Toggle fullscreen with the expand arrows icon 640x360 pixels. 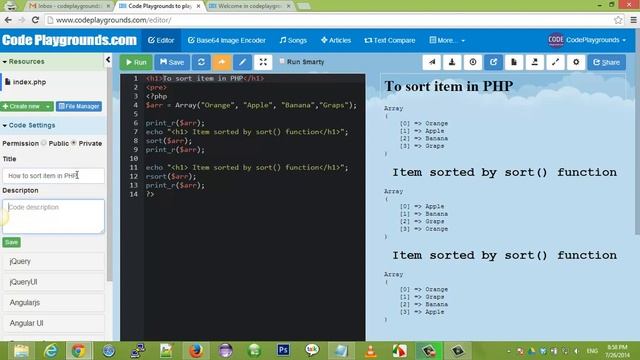pyautogui.click(x=263, y=62)
